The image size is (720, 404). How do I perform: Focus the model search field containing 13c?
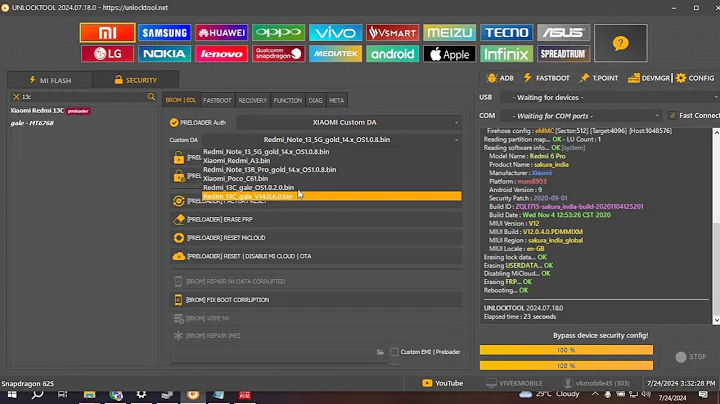(x=83, y=97)
